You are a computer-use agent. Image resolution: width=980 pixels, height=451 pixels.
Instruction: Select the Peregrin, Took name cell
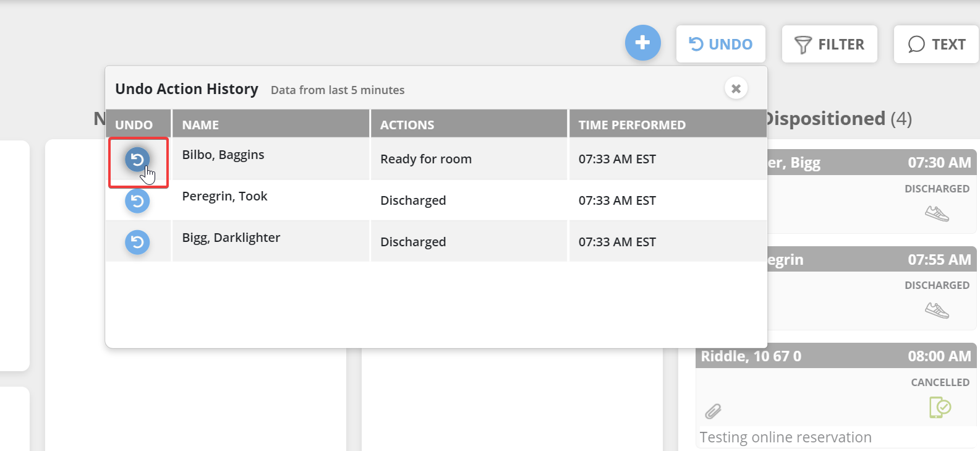(224, 196)
